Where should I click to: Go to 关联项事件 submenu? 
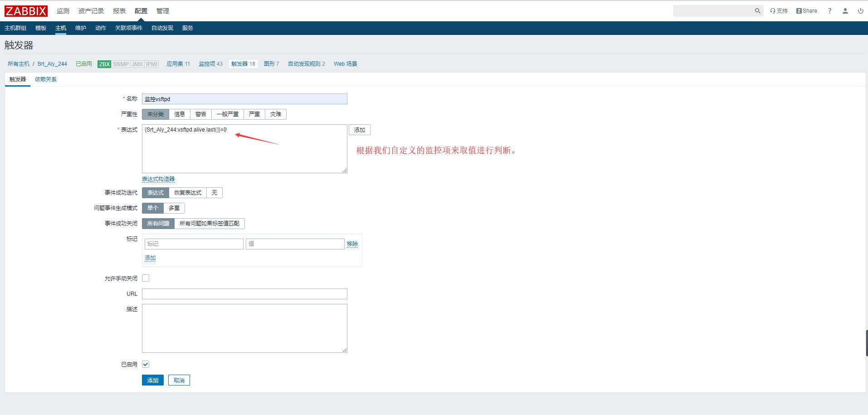(x=129, y=28)
